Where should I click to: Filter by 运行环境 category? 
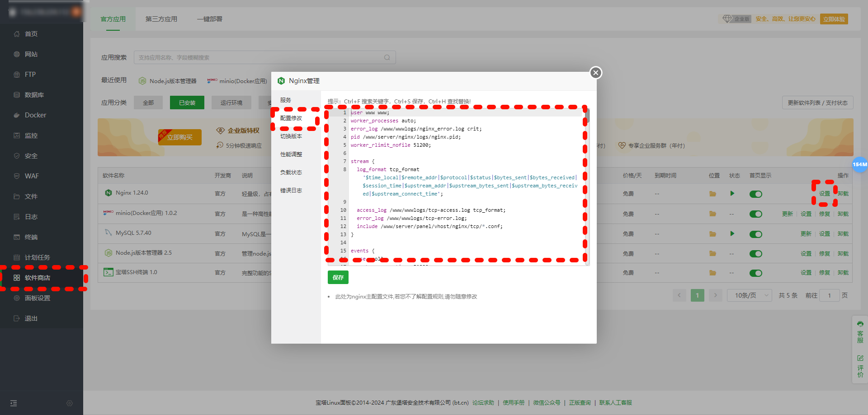click(x=231, y=103)
